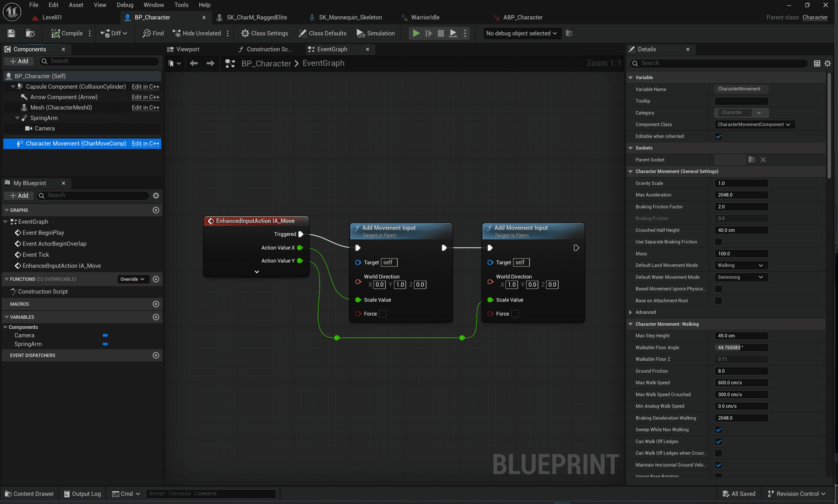This screenshot has height=504, width=838.
Task: Click the Details property matrix icon
Action: pyautogui.click(x=817, y=63)
